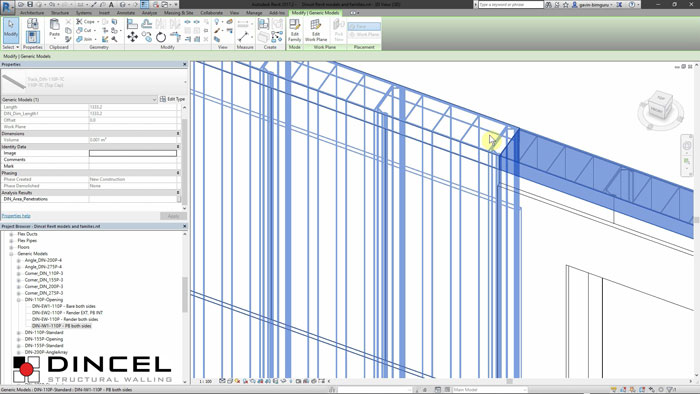Click the Measure Between tool

pyautogui.click(x=243, y=24)
